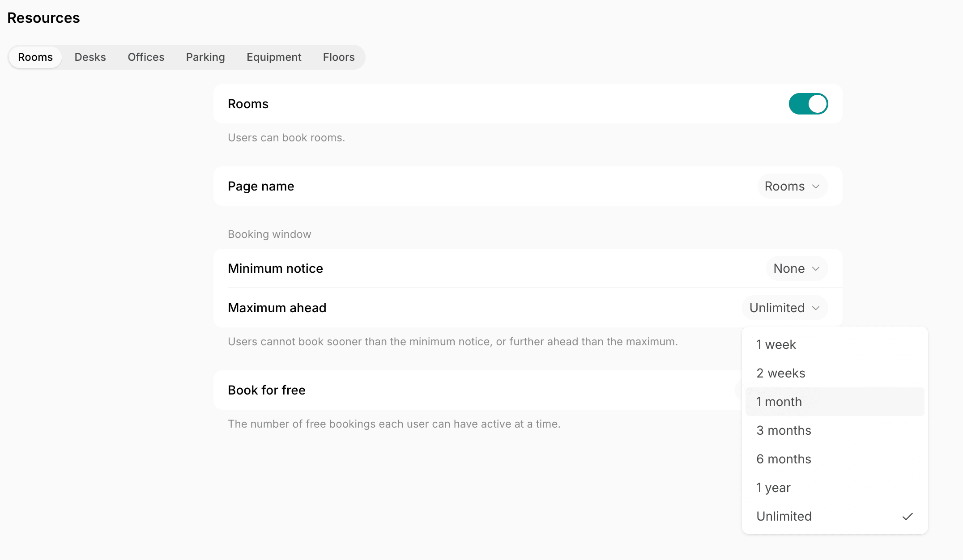Collapse the Maximum ahead Unlimited dropdown
This screenshot has height=560, width=963.
click(x=785, y=308)
